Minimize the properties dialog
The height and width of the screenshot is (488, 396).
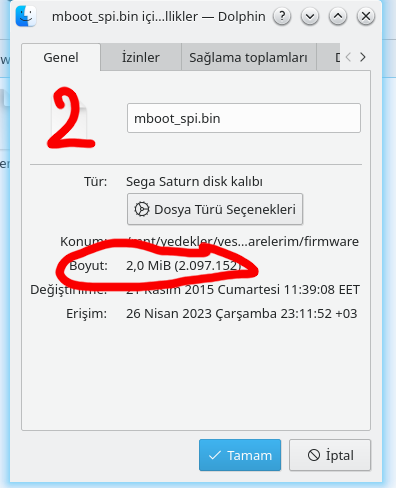click(310, 16)
